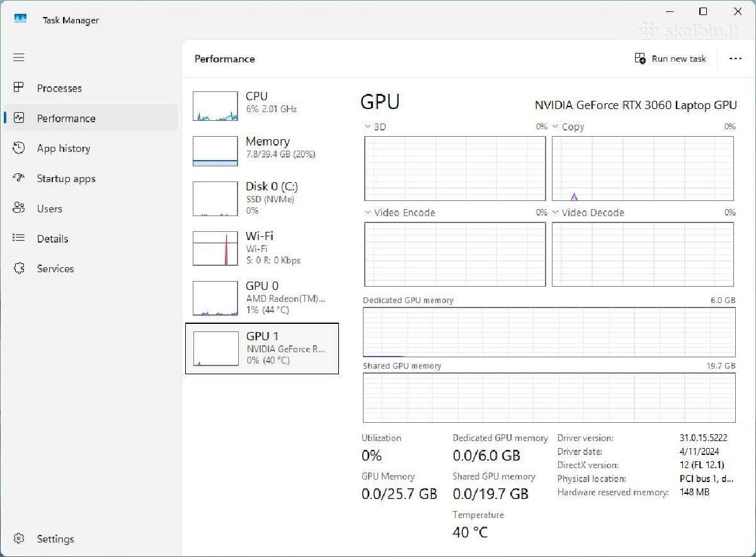Open the Users page
The width and height of the screenshot is (756, 557).
pos(91,209)
